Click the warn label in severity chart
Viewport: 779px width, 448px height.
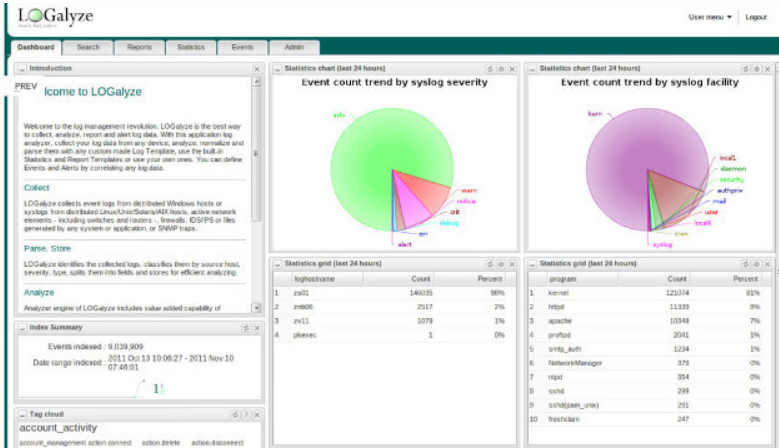(469, 191)
